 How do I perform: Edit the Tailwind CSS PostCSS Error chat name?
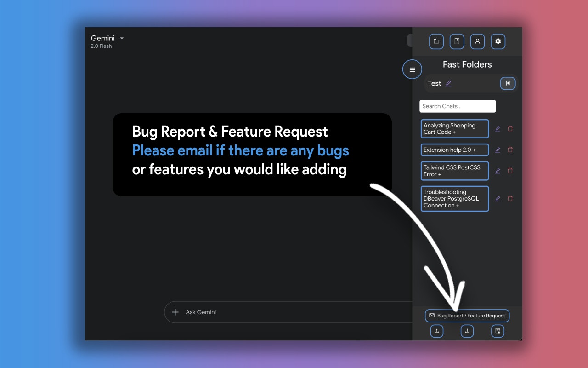point(498,171)
